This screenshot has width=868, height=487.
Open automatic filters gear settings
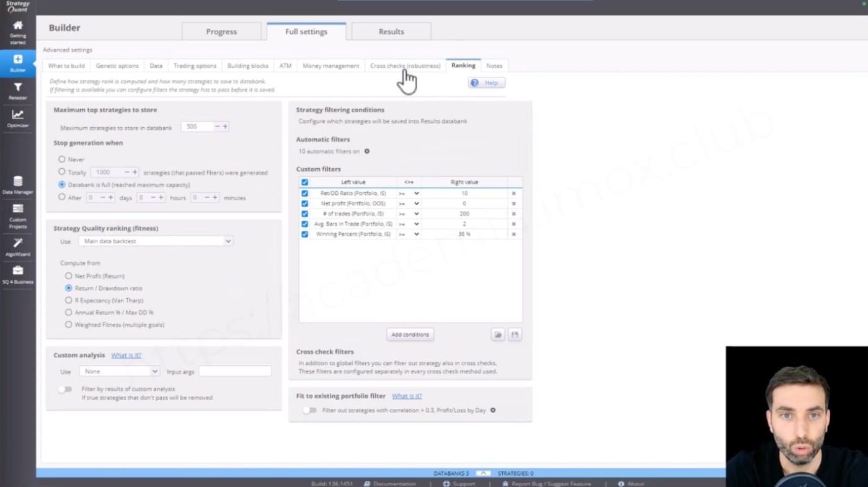coord(366,151)
